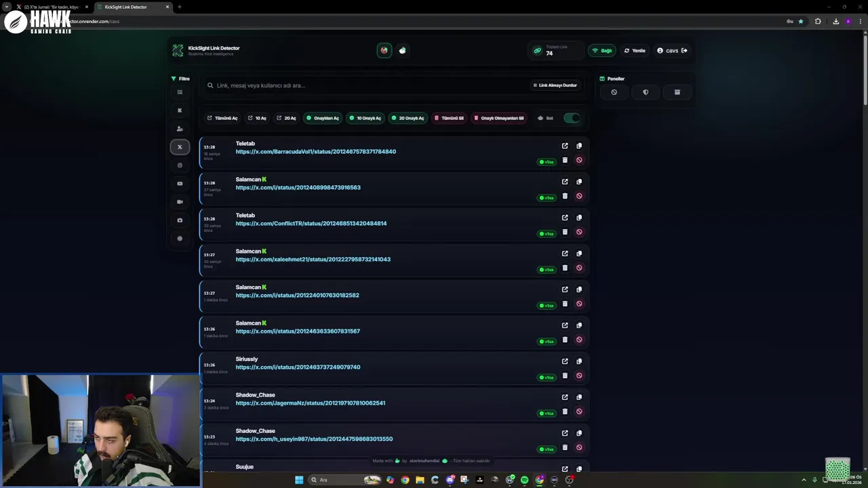The width and height of the screenshot is (868, 488).
Task: Click the logout arrow next to cavs
Action: pyautogui.click(x=684, y=50)
